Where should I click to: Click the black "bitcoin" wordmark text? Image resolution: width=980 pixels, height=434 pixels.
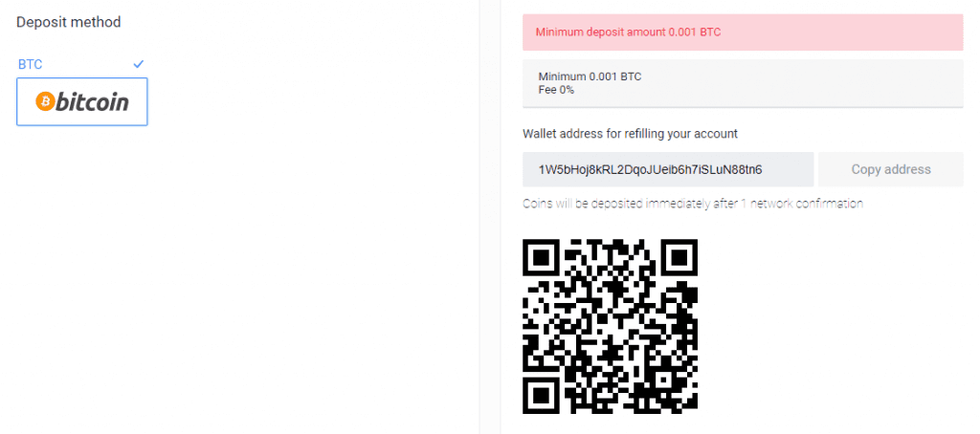point(92,102)
